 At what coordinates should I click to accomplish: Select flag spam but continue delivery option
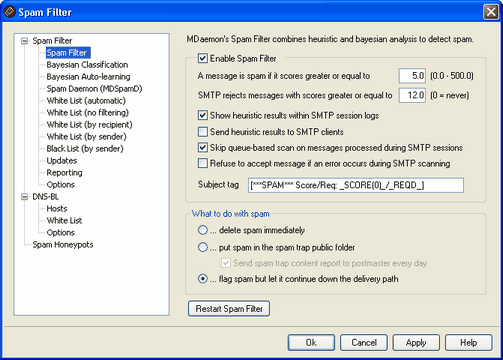(x=203, y=279)
